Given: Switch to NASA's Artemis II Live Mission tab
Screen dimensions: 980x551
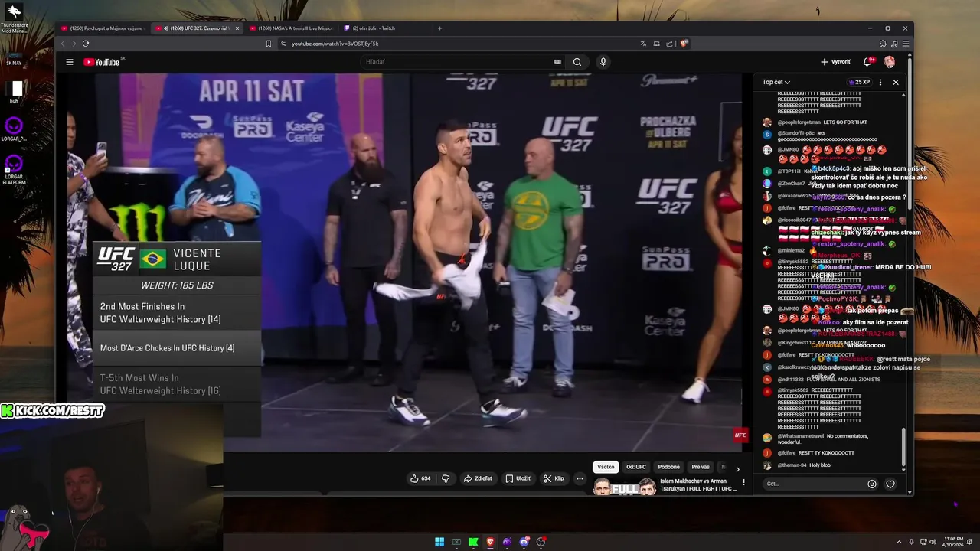Looking at the screenshot, I should point(291,28).
